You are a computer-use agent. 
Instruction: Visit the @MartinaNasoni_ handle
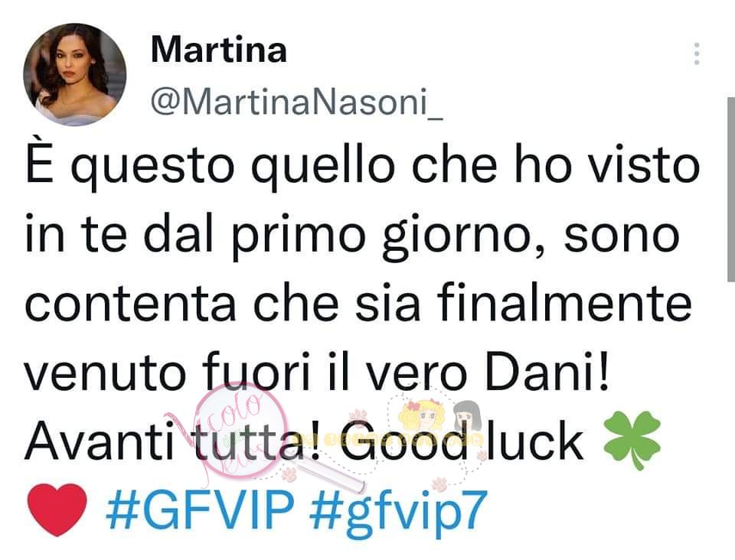click(297, 102)
